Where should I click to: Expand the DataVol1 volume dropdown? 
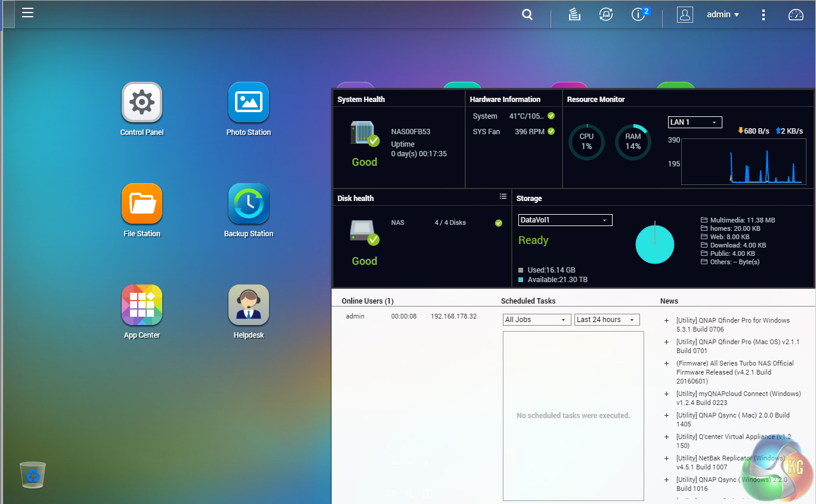(x=565, y=220)
